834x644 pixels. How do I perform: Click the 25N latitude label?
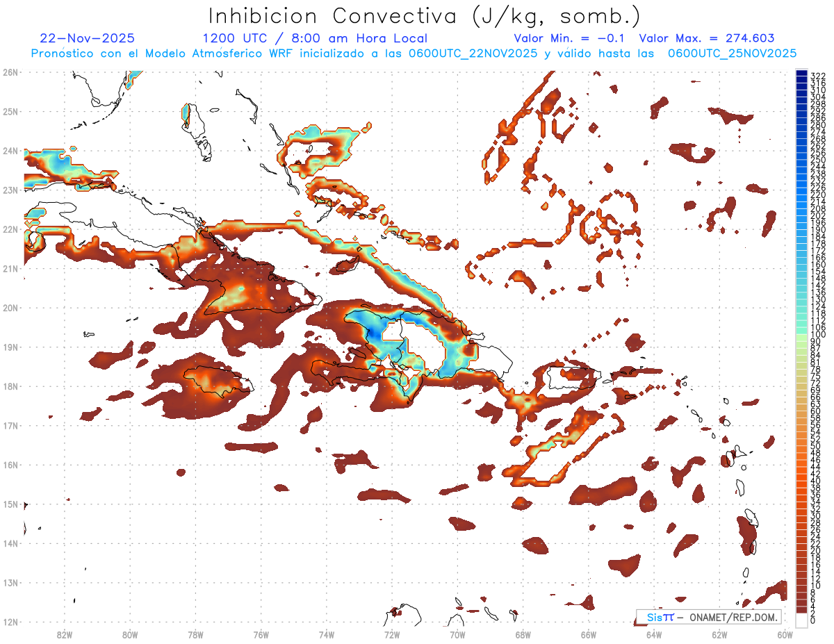click(x=10, y=111)
